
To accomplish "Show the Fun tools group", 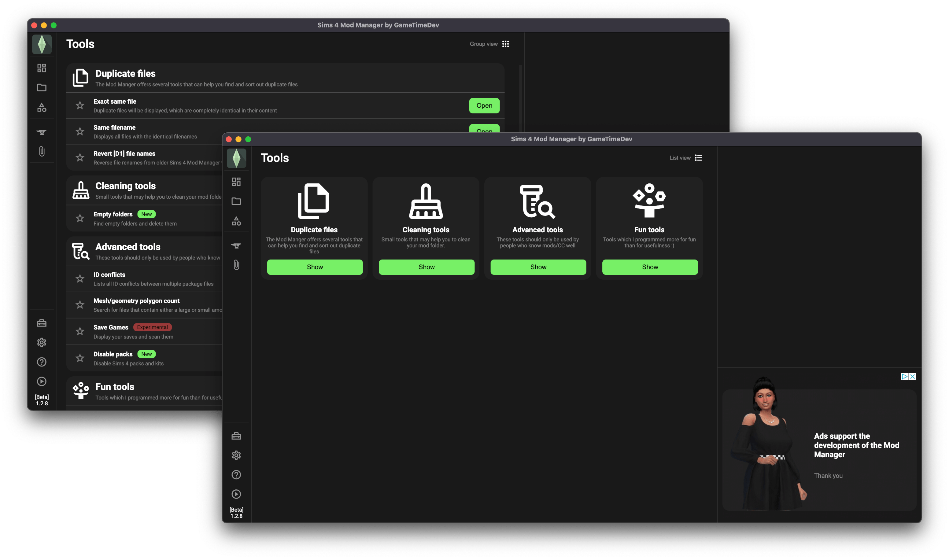I will [650, 267].
